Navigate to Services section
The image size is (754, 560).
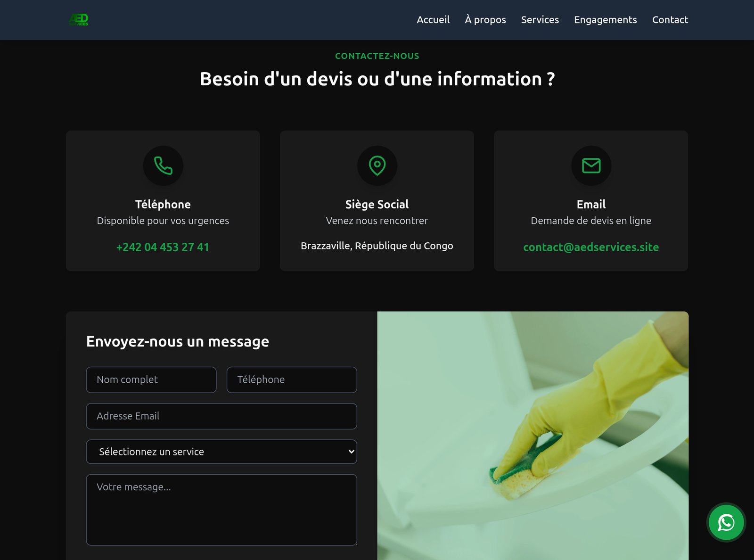540,20
